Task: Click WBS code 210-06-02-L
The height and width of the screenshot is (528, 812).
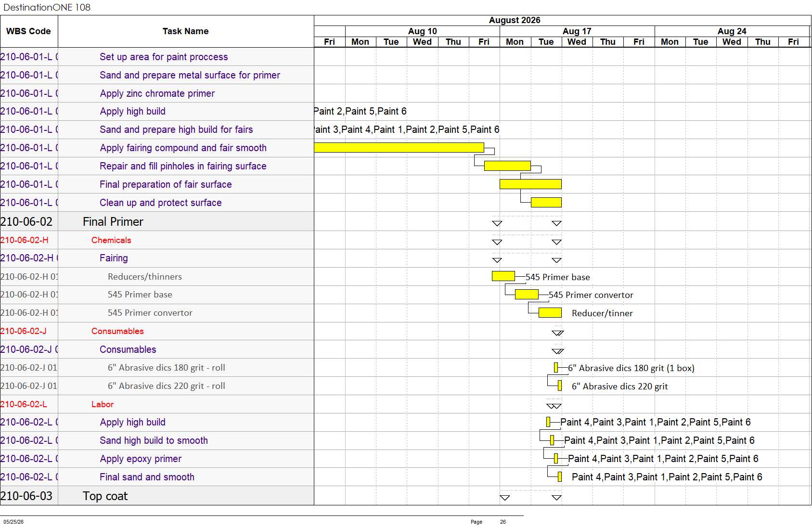Action: point(24,404)
